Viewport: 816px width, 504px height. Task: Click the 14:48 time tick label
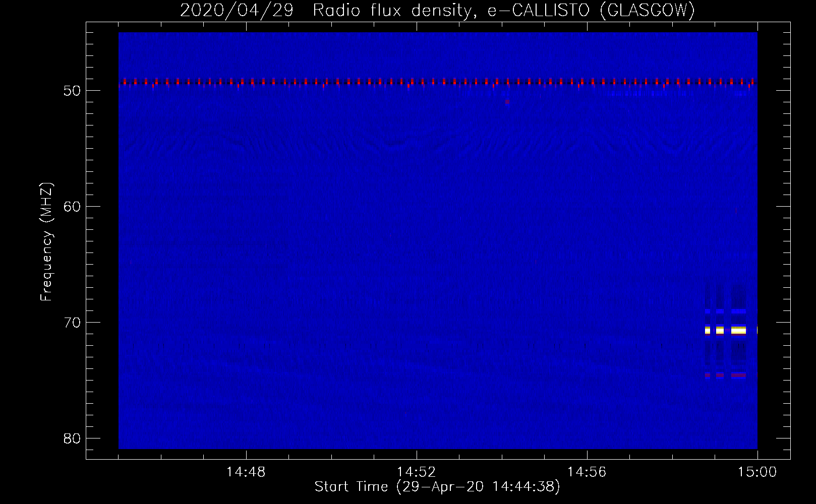(246, 473)
